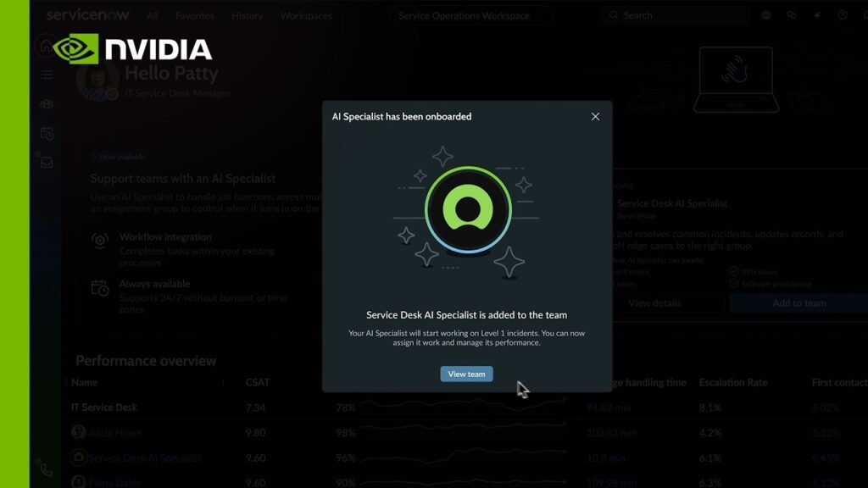Viewport: 868px width, 488px height.
Task: Click the Add to team button
Action: click(x=798, y=302)
